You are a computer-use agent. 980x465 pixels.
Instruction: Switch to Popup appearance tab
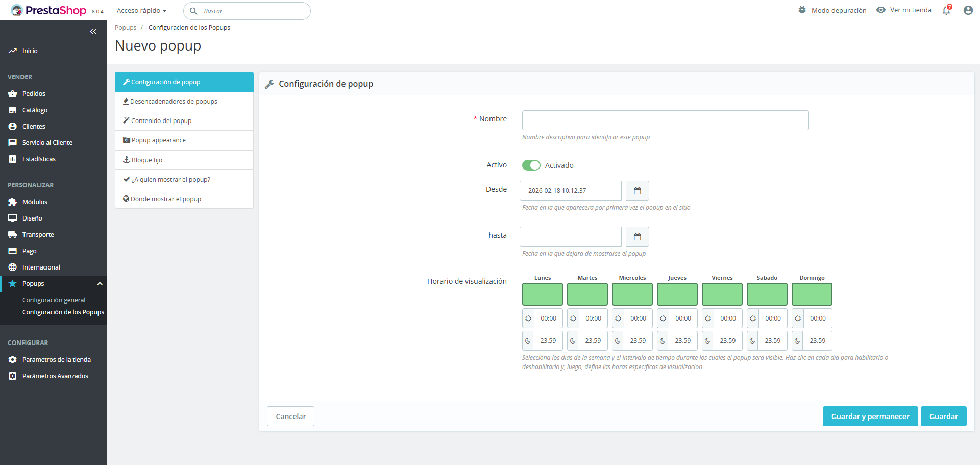coord(184,140)
